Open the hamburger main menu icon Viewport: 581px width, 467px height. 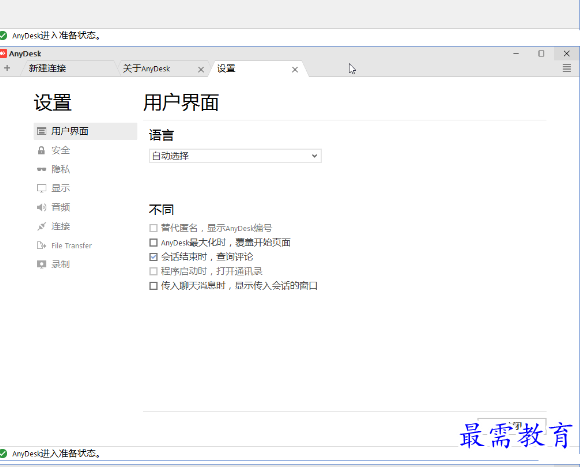567,68
